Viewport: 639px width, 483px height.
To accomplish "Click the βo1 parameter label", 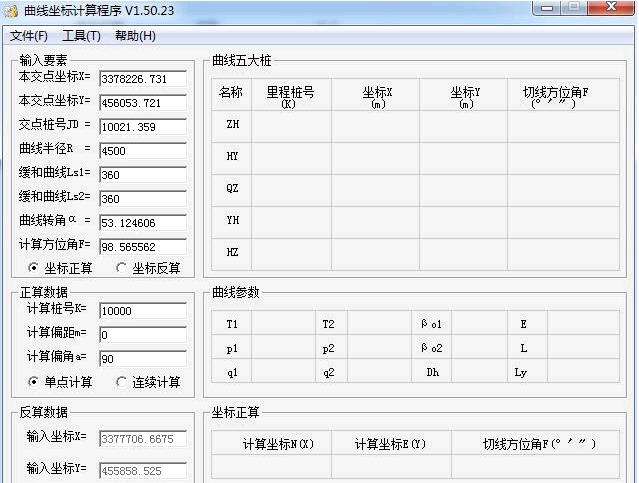I will (x=432, y=324).
